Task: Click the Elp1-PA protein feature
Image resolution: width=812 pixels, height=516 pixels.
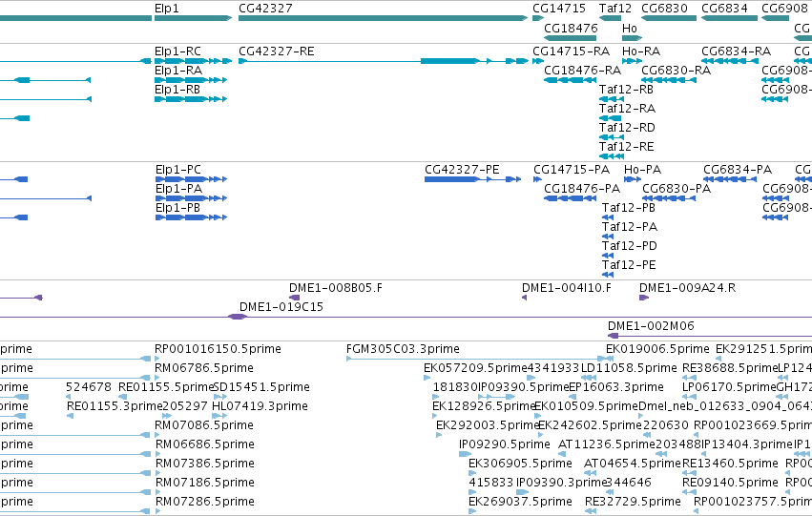Action: coord(191,198)
